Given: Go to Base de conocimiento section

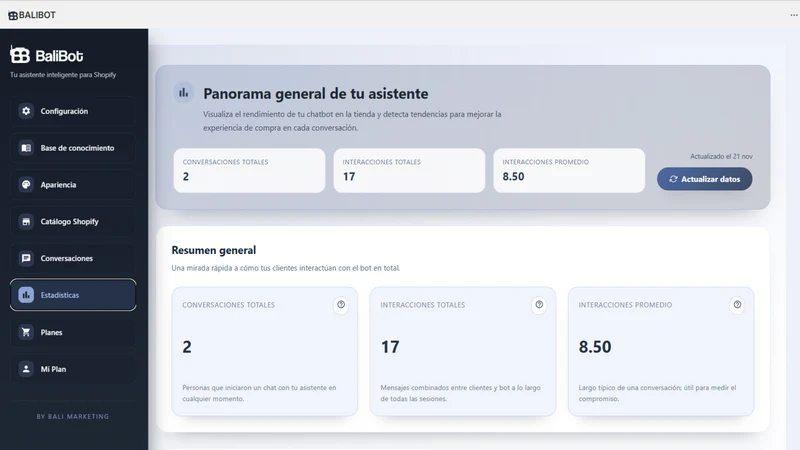Looking at the screenshot, I should (x=73, y=148).
